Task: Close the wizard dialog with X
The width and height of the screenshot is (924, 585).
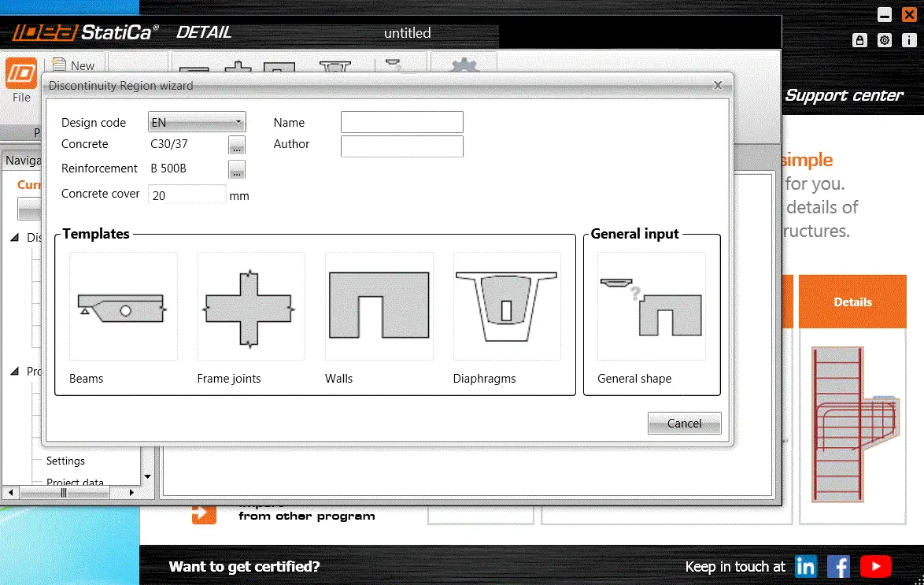Action: pyautogui.click(x=718, y=86)
